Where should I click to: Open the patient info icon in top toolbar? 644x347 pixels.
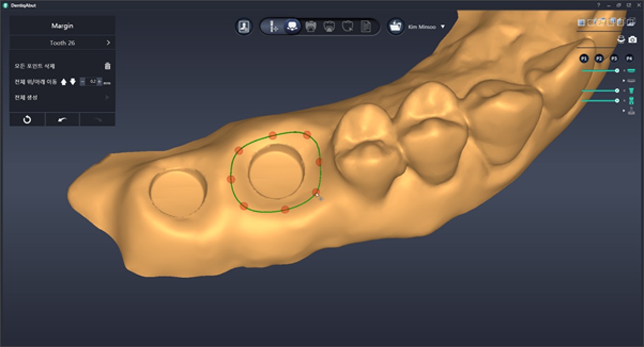[x=244, y=26]
